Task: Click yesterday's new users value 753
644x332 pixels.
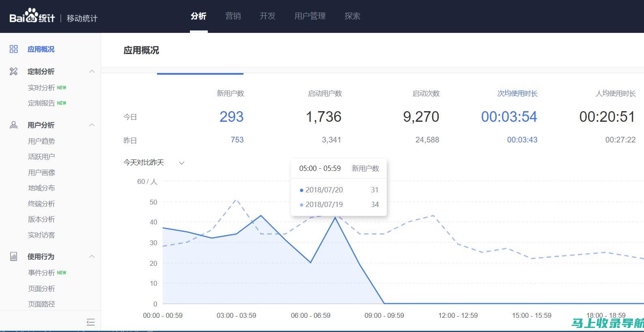Action: click(237, 140)
